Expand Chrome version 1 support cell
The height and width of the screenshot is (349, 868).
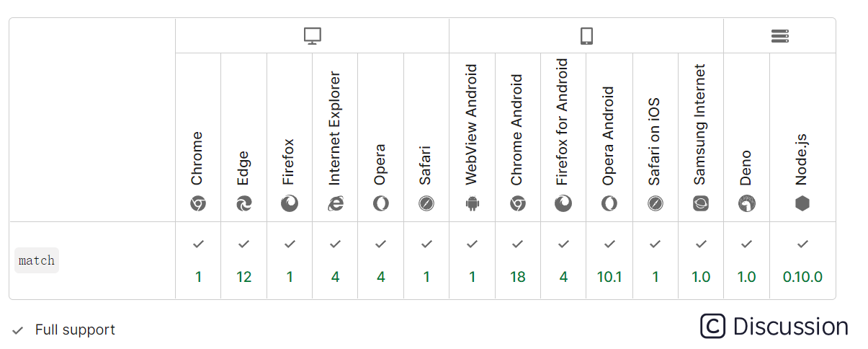(198, 260)
